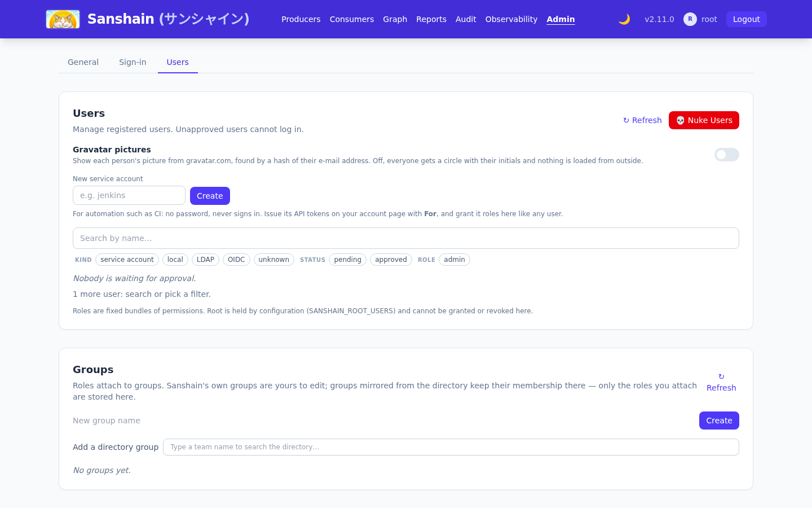812x508 pixels.
Task: Click 'Nobody is waiting for approval.' text
Action: tap(135, 278)
